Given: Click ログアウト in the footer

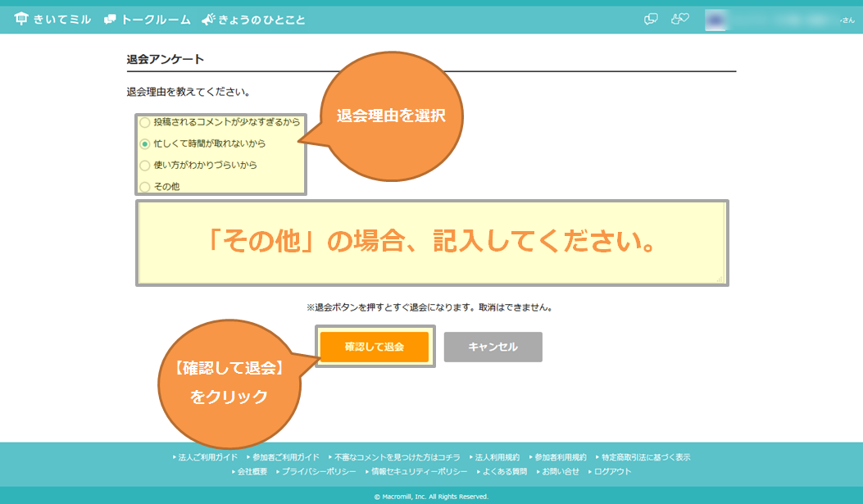Looking at the screenshot, I should pyautogui.click(x=612, y=471).
